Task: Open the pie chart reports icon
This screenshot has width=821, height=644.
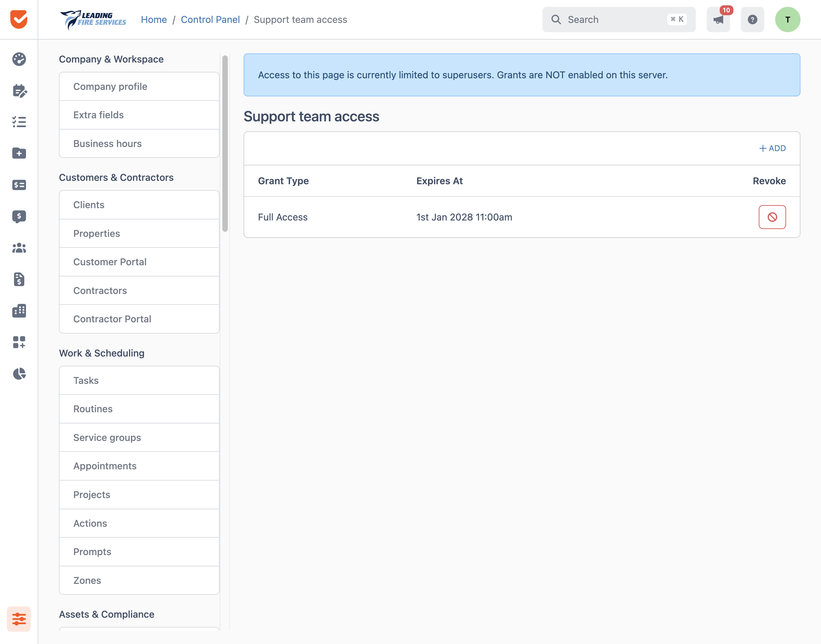Action: (19, 374)
